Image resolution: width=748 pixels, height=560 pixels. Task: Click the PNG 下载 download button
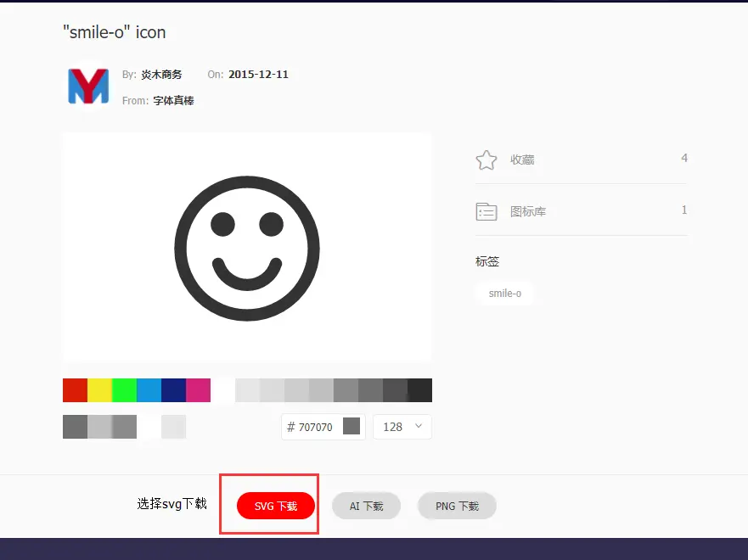click(x=457, y=505)
